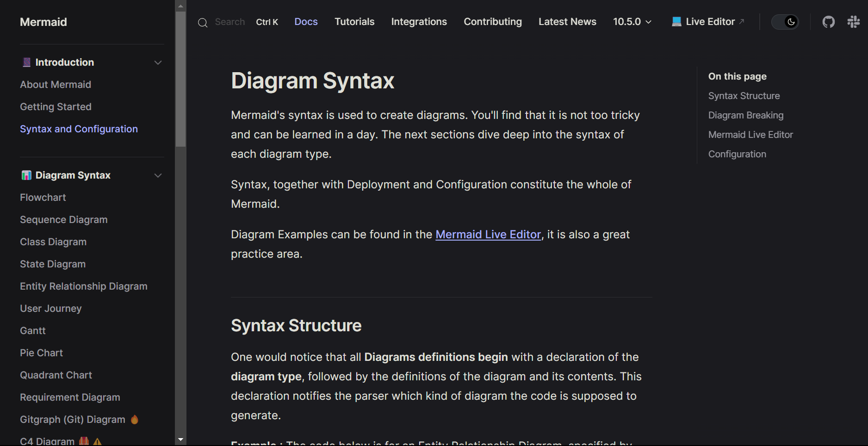
Task: Click the sidebar scrollbar up arrow
Action: click(x=181, y=6)
